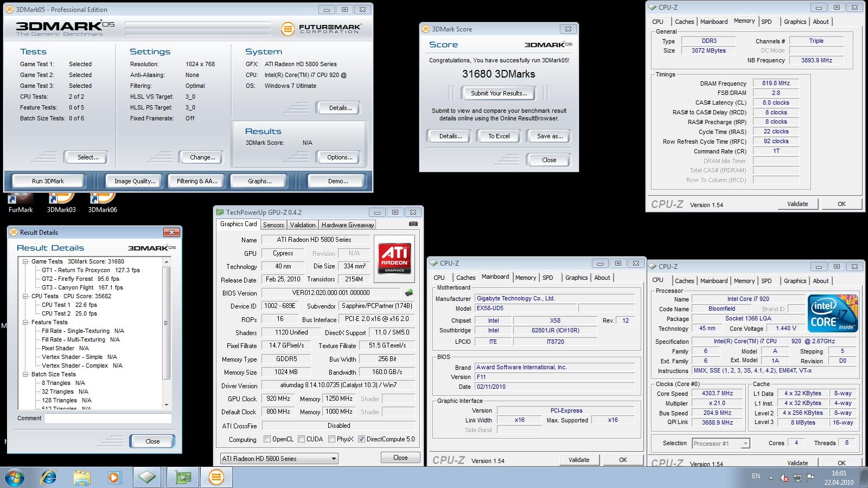868x488 pixels.
Task: Open the Hardware Giveaway tab
Action: pyautogui.click(x=348, y=225)
